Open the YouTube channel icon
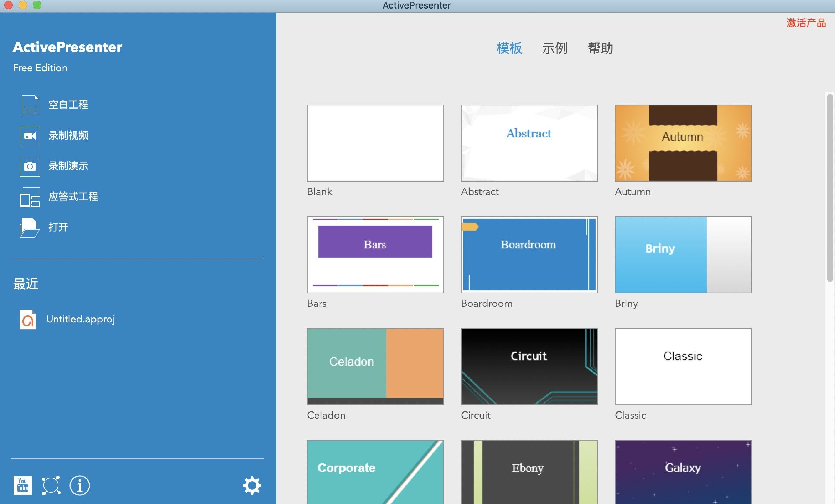This screenshot has width=835, height=504. [23, 485]
